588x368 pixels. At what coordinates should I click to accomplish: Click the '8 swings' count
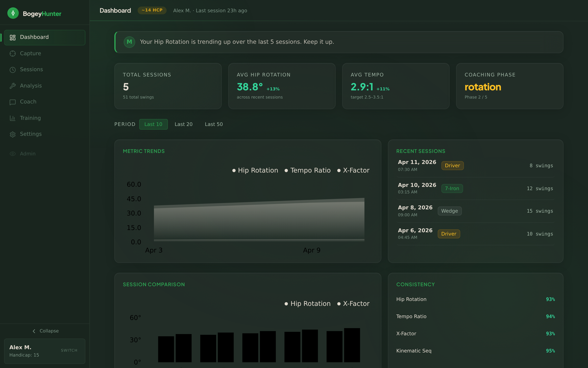click(x=541, y=166)
